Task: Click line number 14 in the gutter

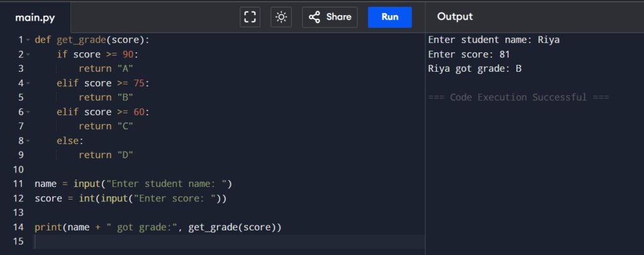Action: coord(18,227)
